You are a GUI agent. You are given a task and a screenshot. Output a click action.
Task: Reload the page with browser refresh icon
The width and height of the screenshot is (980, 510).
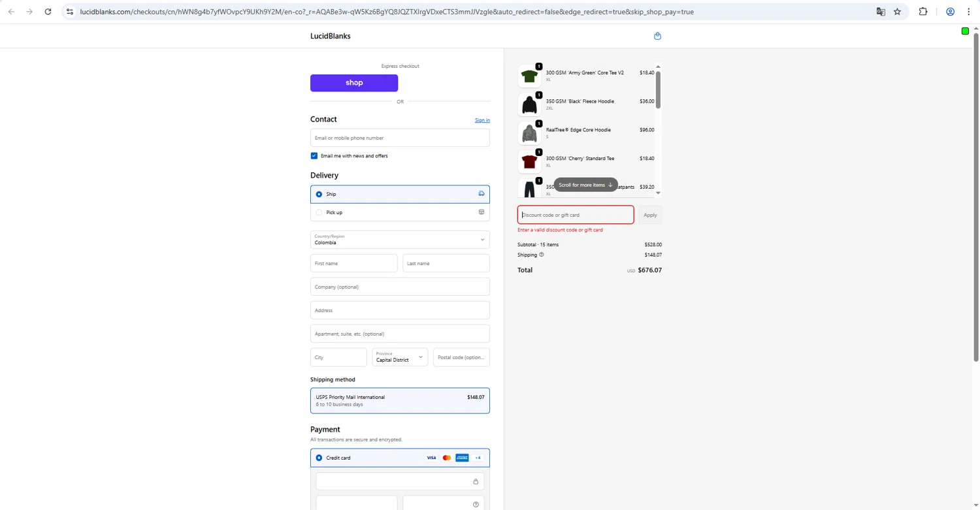pyautogui.click(x=48, y=12)
